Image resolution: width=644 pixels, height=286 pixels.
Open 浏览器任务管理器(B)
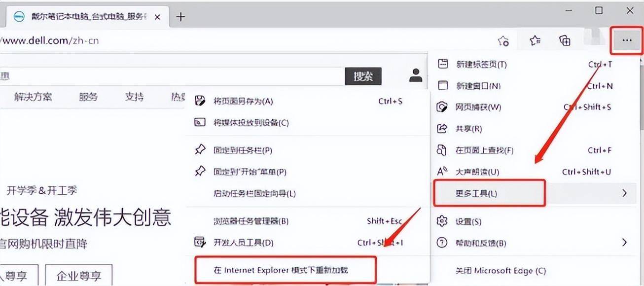[x=308, y=221]
